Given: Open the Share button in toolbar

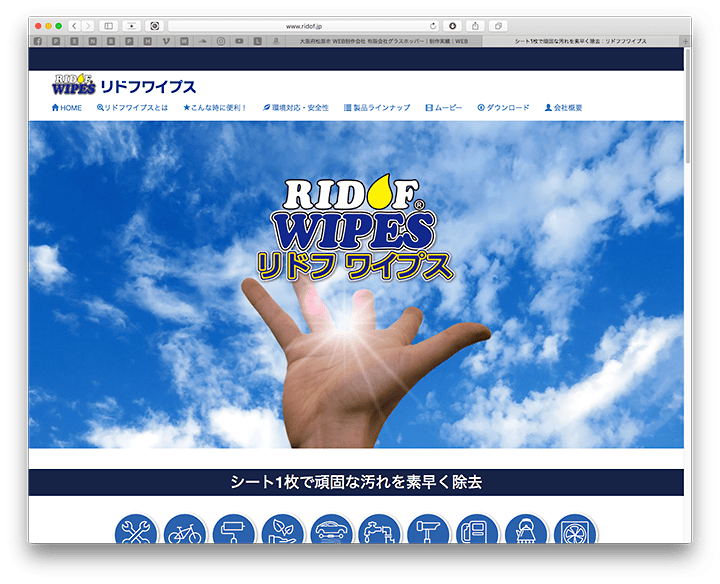Looking at the screenshot, I should tap(475, 26).
